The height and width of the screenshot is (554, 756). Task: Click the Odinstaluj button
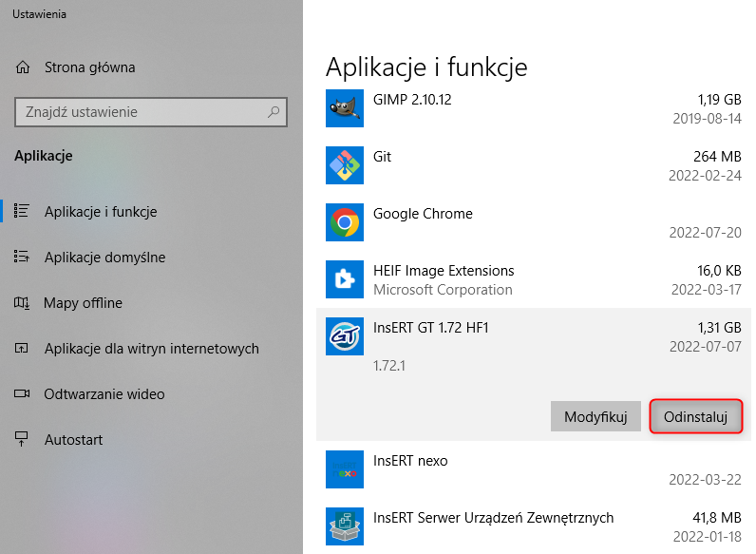click(695, 416)
